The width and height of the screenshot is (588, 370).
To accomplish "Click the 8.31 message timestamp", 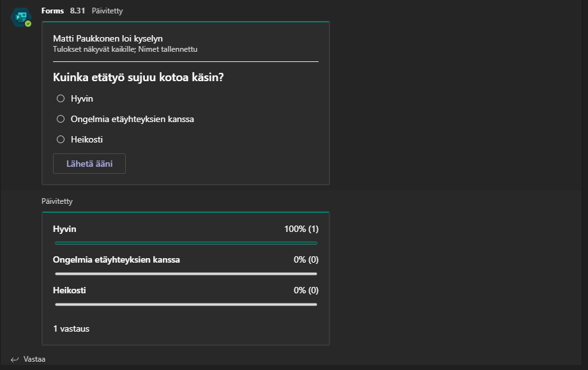I will [x=78, y=12].
